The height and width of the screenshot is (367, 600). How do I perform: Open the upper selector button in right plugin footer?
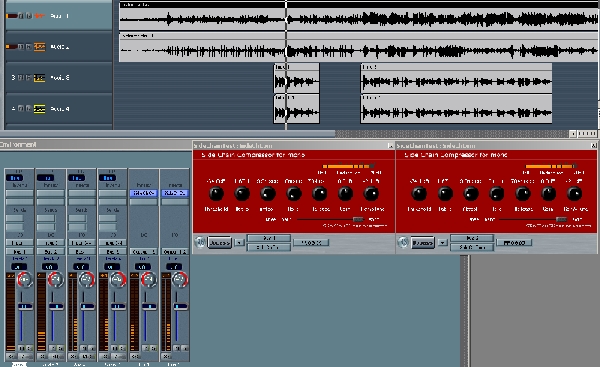(x=472, y=238)
